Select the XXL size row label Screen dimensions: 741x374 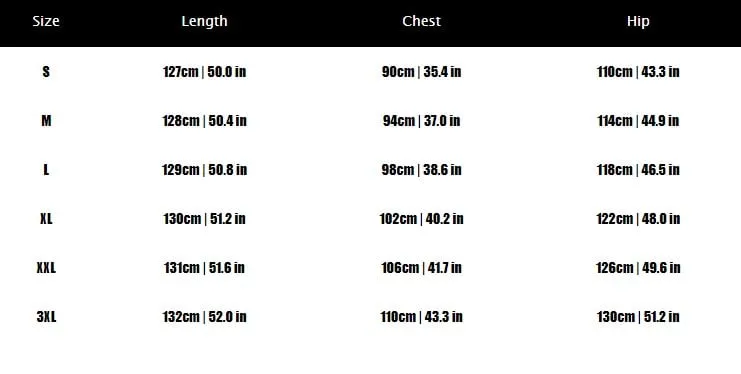point(46,268)
